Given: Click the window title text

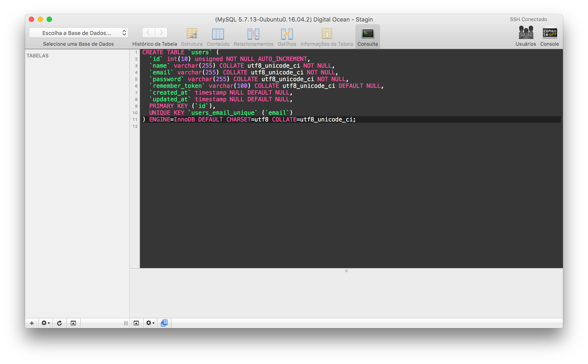Looking at the screenshot, I should (294, 19).
